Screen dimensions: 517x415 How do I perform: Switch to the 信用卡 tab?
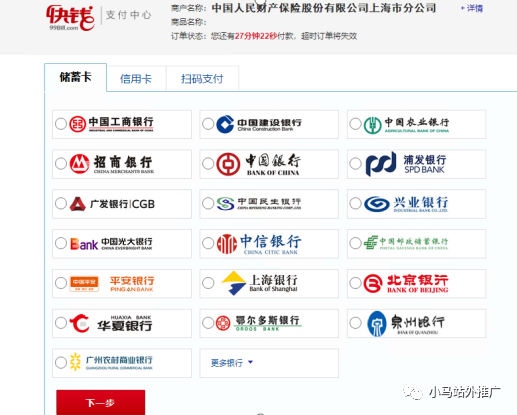click(x=136, y=79)
